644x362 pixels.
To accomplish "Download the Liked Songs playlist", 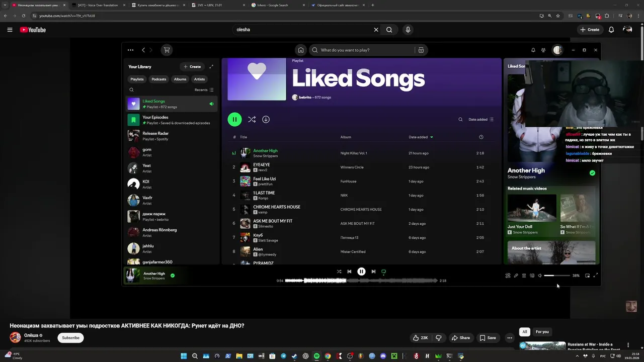I will pyautogui.click(x=266, y=119).
